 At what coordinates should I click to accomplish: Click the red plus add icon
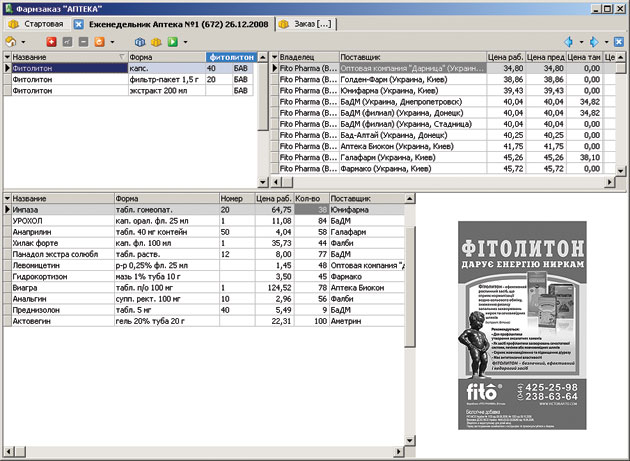pos(51,41)
